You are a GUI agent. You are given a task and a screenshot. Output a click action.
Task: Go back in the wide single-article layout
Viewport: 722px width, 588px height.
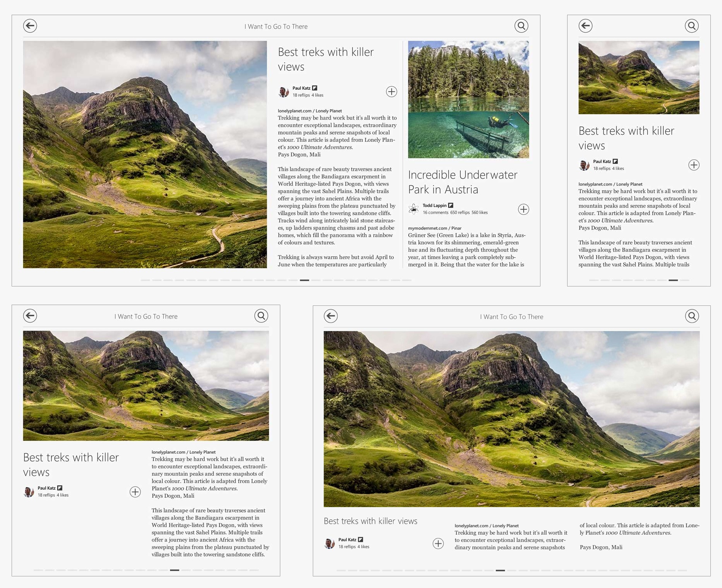coord(331,316)
